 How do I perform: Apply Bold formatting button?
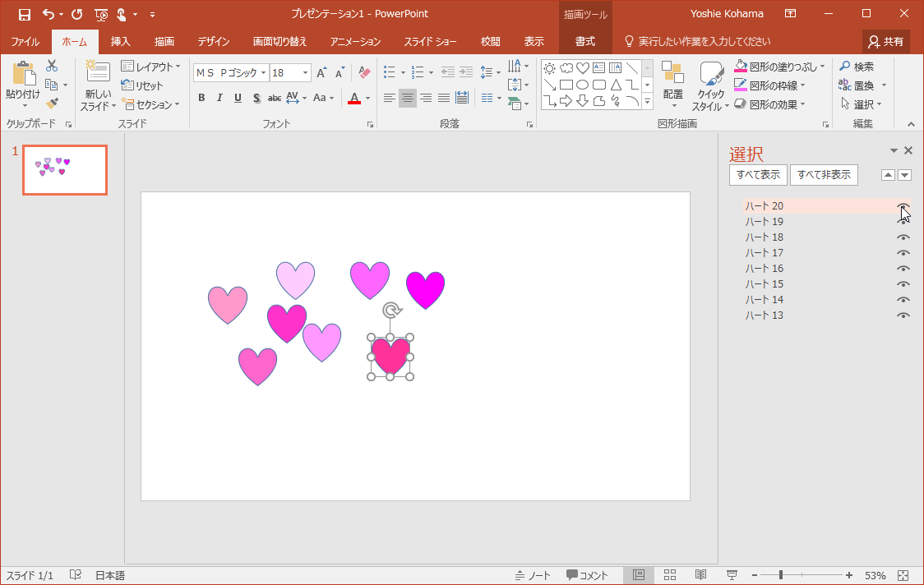point(201,98)
